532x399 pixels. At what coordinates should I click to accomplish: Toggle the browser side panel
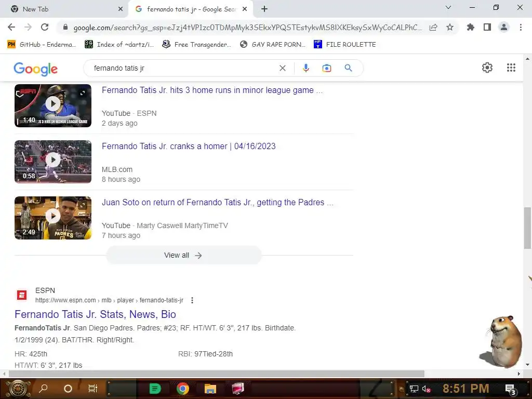[x=487, y=27]
